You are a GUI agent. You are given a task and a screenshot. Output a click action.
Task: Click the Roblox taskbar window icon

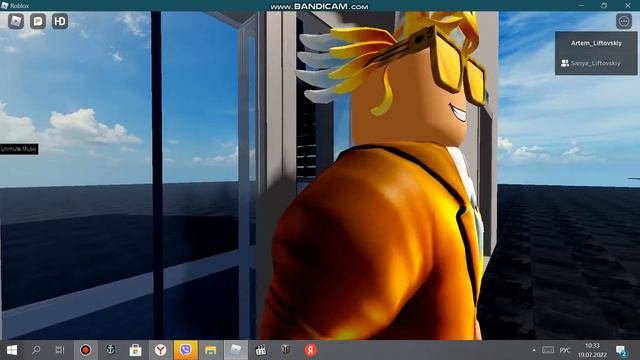(x=236, y=350)
